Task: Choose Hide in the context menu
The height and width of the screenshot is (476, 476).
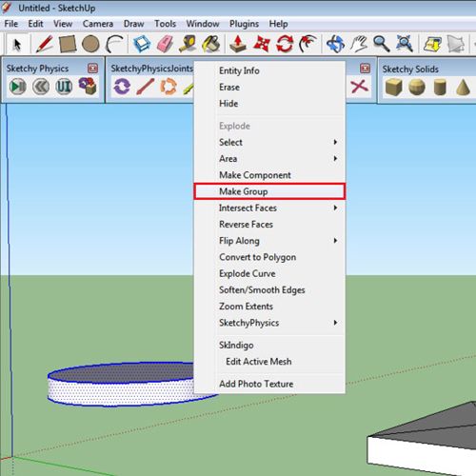Action: pyautogui.click(x=269, y=104)
